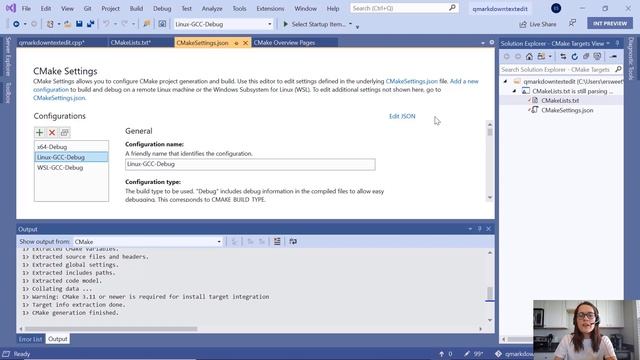This screenshot has width=640, height=360.
Task: Click the Show All Files icon
Action: click(x=598, y=56)
